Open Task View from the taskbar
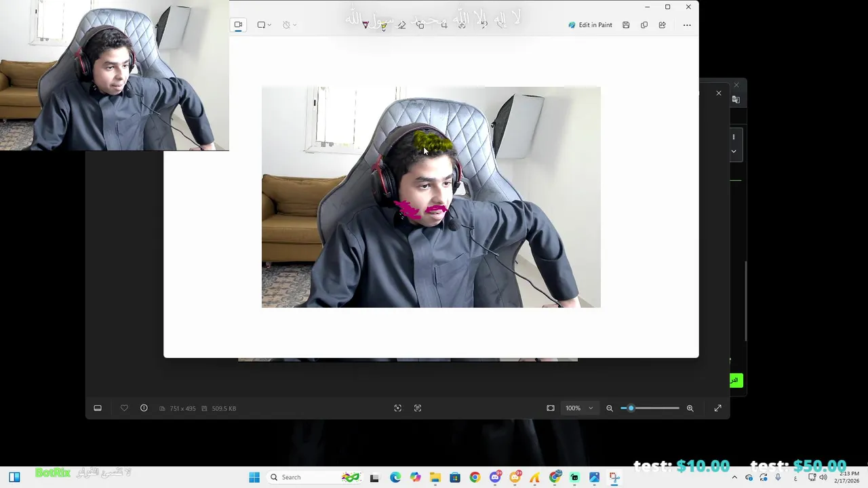Screen dimensions: 868x488 click(374, 477)
